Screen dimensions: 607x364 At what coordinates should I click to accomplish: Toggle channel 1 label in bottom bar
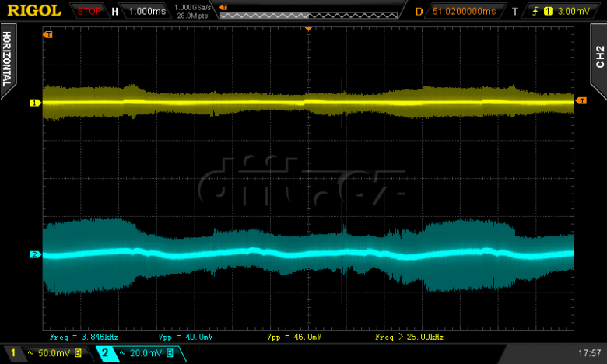12,354
